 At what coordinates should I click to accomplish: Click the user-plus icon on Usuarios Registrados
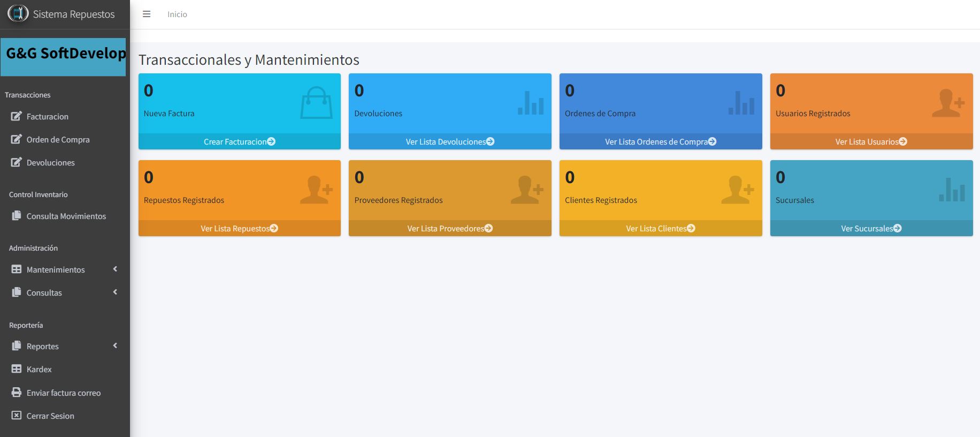coord(947,103)
